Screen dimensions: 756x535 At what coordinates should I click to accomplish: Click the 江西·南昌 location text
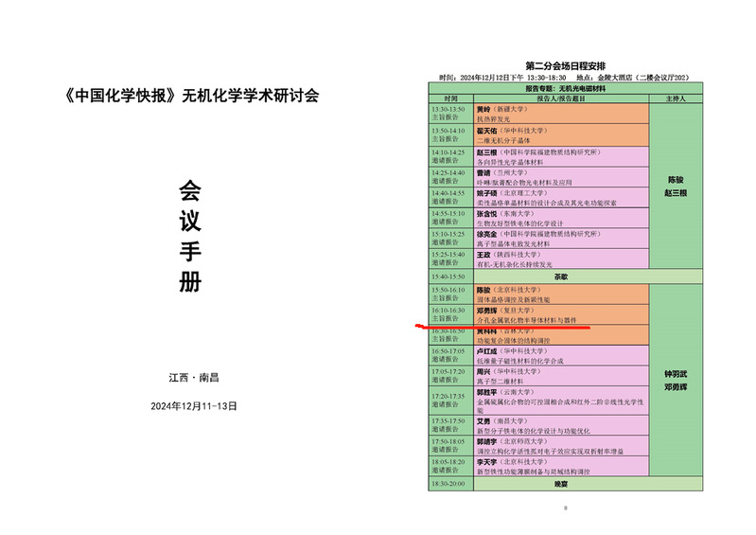[193, 377]
